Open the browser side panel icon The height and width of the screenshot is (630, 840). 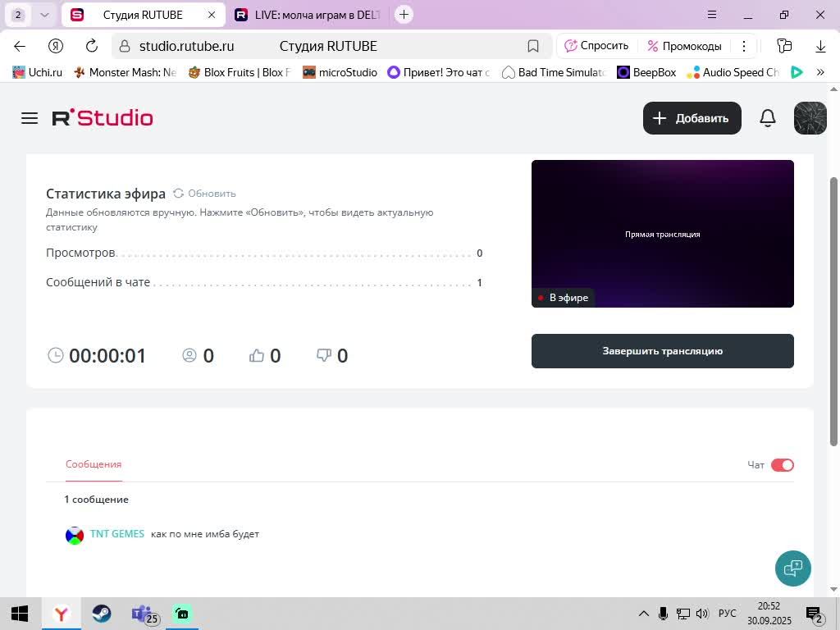(x=784, y=46)
